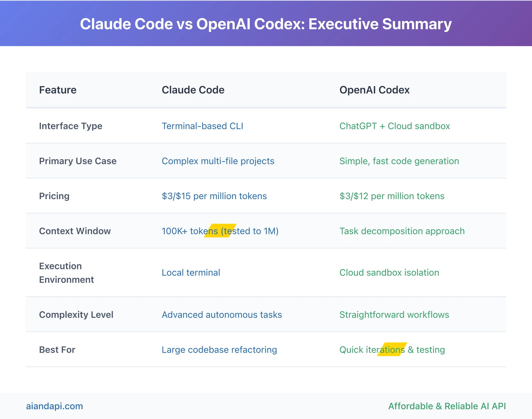Click 'Large codebase refactoring' cell
532x419 pixels.
(x=219, y=350)
